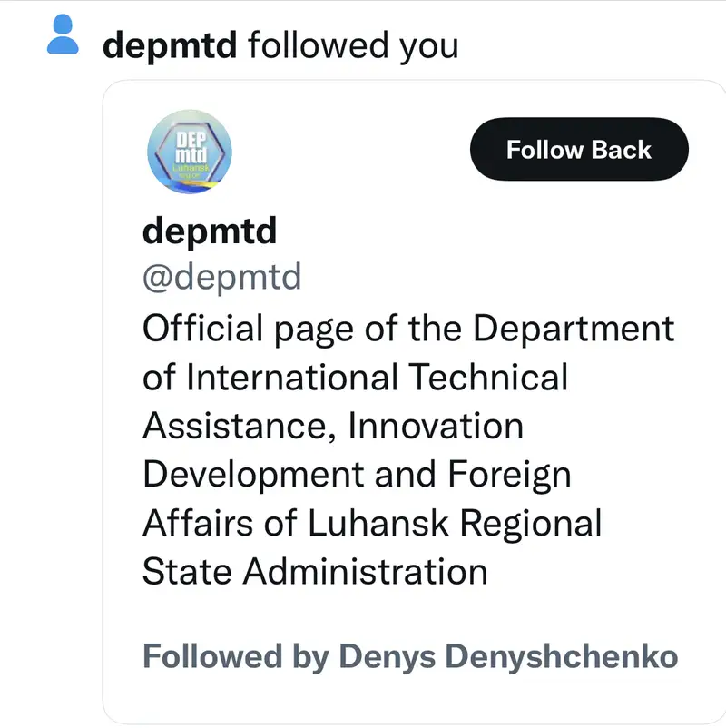726x728 pixels.
Task: Click "Official page of the Department" bio line
Action: (408, 329)
